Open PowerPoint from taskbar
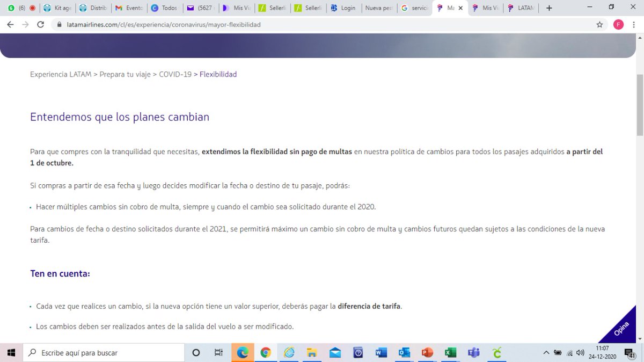 pos(428,352)
